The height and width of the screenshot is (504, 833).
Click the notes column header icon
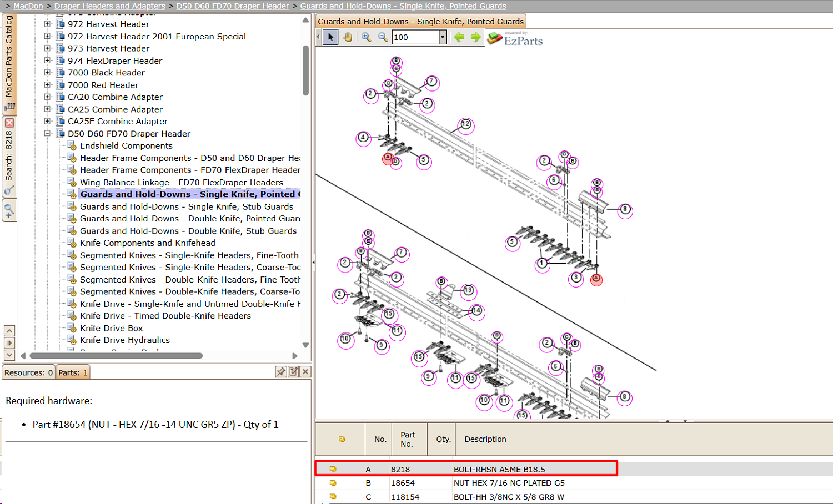tap(342, 439)
